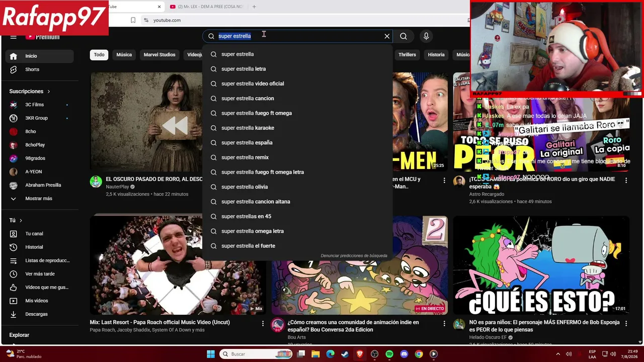Open Astro Recargado channel avatar
Image resolution: width=644 pixels, height=362 pixels.
[x=459, y=182]
